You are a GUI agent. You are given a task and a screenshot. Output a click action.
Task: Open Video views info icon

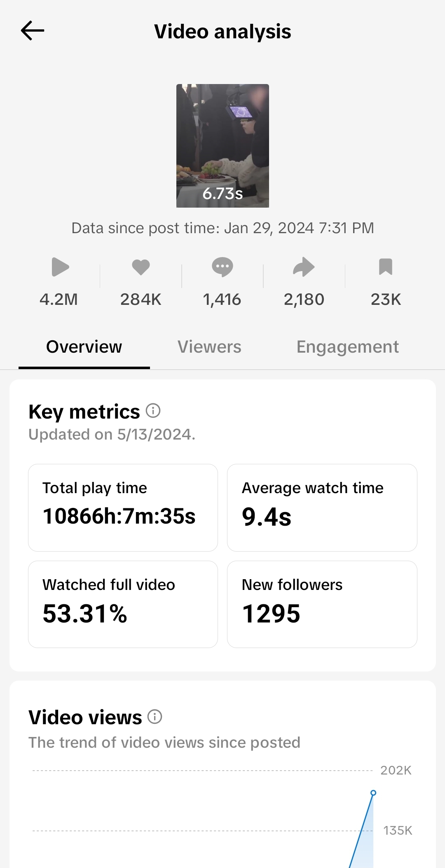(155, 717)
